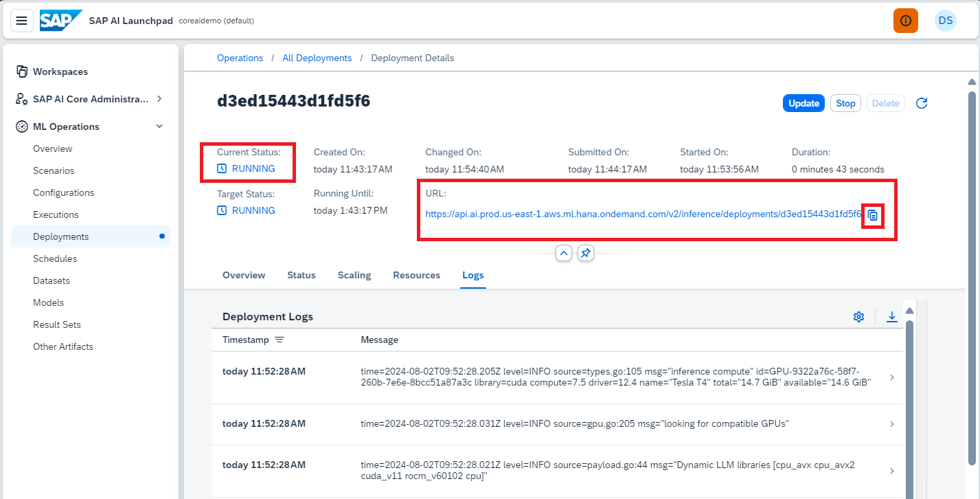Expand the Dynamic LLM libraries log row
The height and width of the screenshot is (499, 980).
click(x=892, y=471)
